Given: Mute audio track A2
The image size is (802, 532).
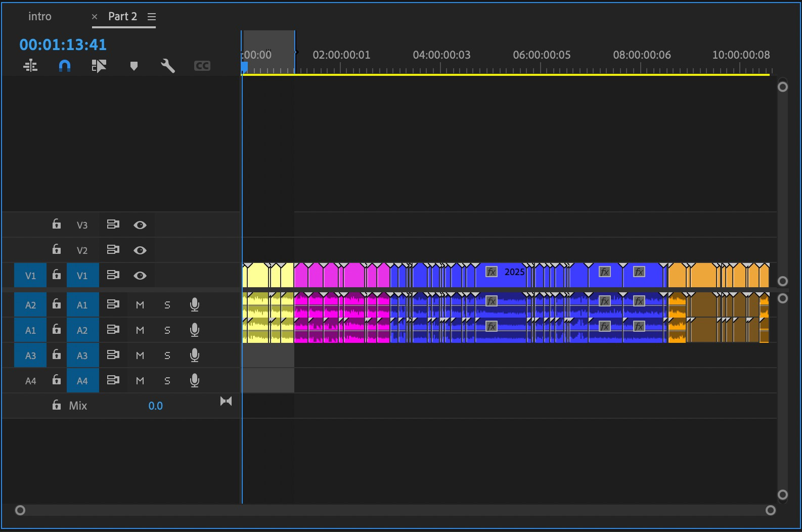Looking at the screenshot, I should coord(140,330).
